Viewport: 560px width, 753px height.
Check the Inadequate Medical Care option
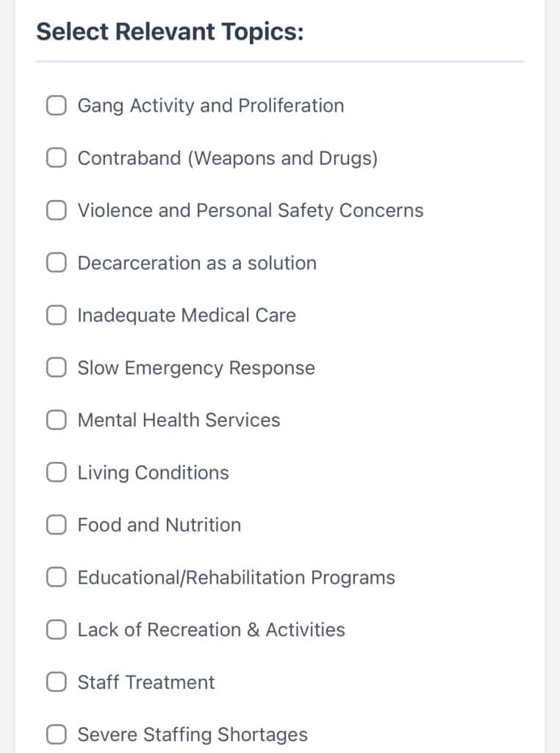(56, 315)
